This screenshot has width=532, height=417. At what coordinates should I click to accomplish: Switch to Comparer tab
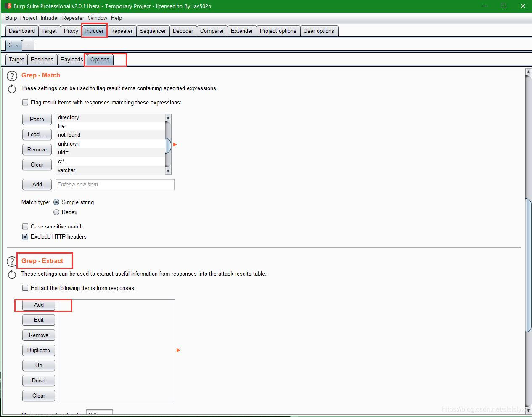pos(212,31)
